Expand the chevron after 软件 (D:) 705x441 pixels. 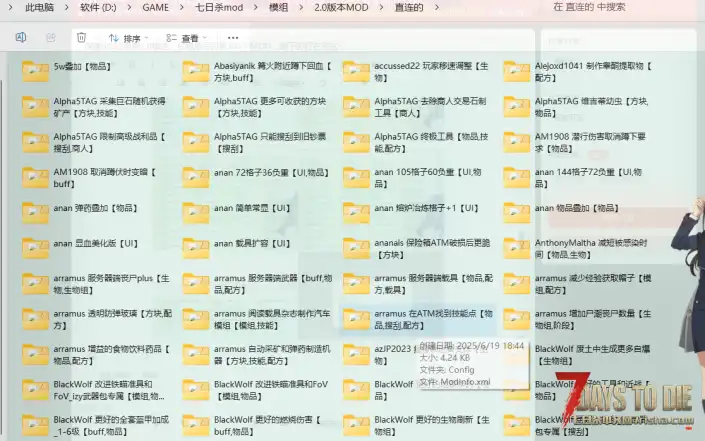point(129,8)
